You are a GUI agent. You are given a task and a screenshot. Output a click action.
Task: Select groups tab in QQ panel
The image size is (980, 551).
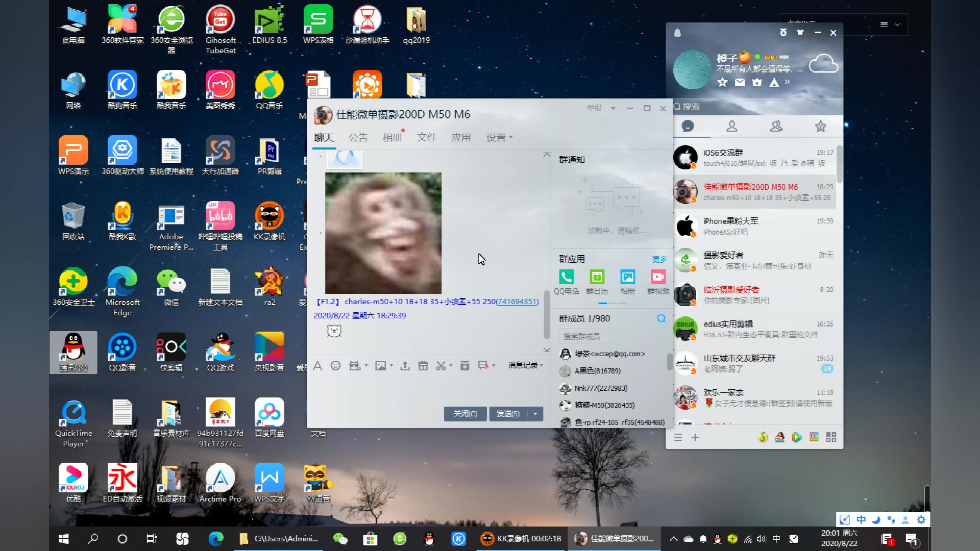776,126
